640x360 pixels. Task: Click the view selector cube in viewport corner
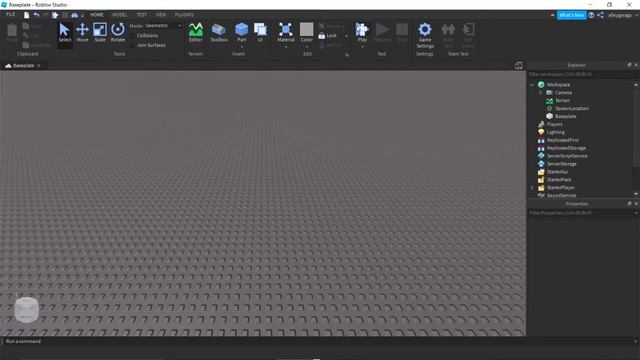[x=27, y=310]
